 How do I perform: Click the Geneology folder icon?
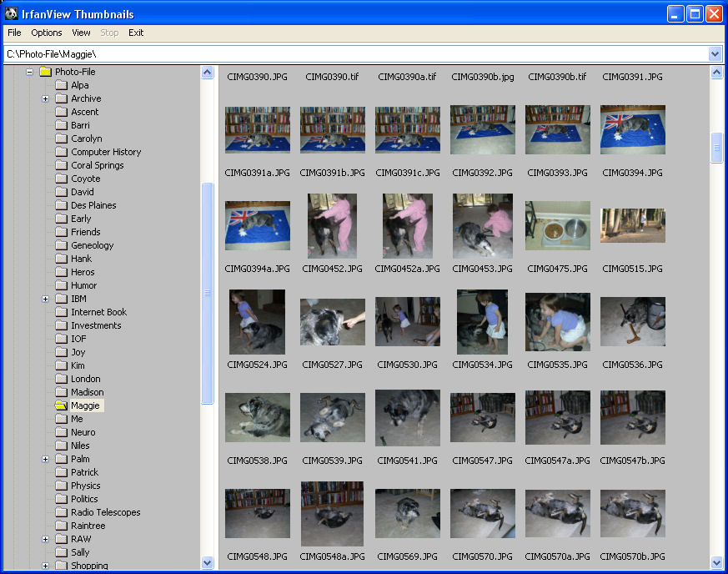[x=61, y=245]
